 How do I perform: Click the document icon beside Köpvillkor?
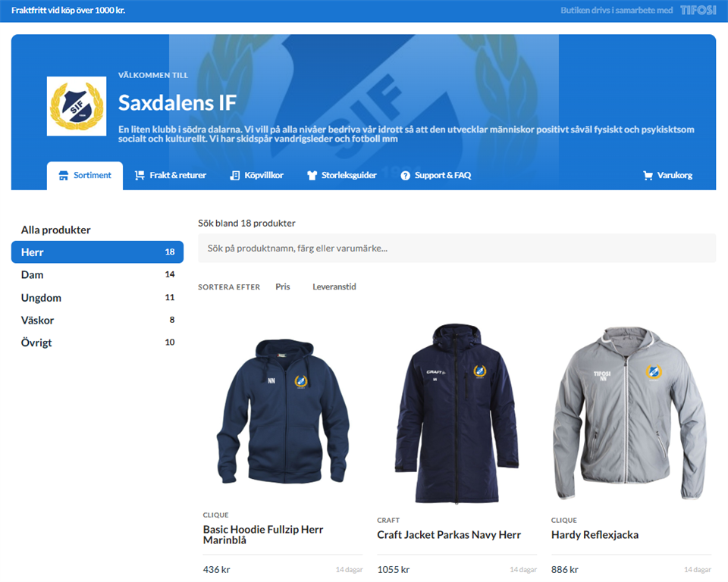coord(235,175)
